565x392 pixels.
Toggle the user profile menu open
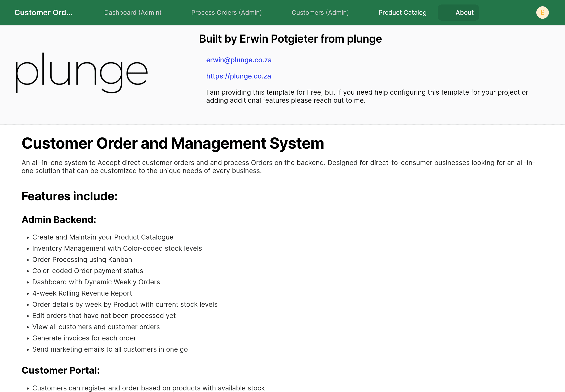tap(543, 13)
